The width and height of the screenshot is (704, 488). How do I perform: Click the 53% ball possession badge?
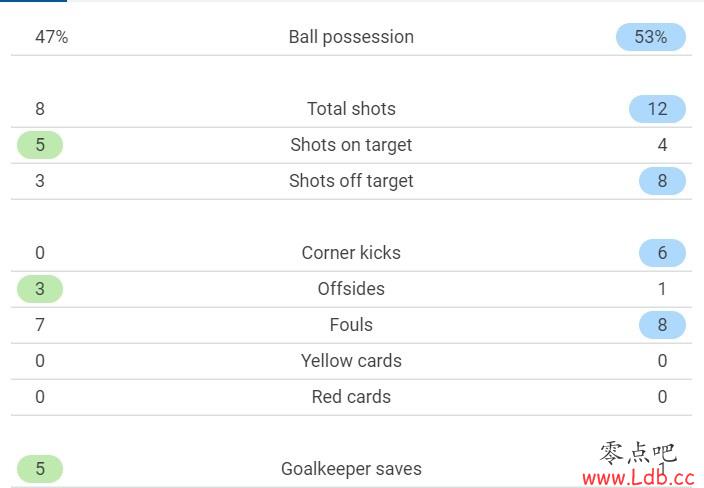click(651, 37)
